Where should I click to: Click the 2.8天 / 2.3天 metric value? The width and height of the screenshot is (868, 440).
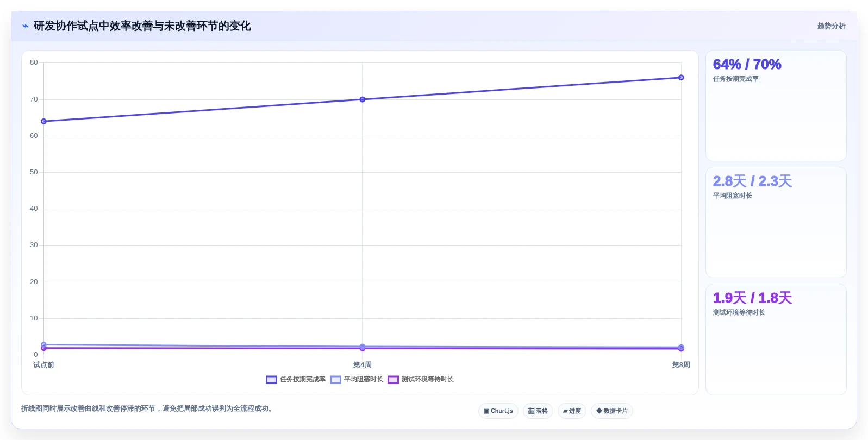pyautogui.click(x=752, y=181)
